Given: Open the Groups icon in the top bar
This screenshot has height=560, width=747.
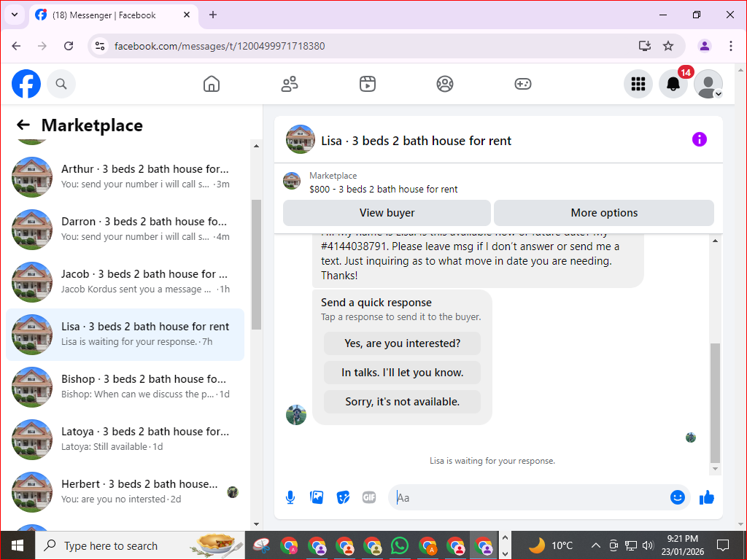Looking at the screenshot, I should point(445,84).
